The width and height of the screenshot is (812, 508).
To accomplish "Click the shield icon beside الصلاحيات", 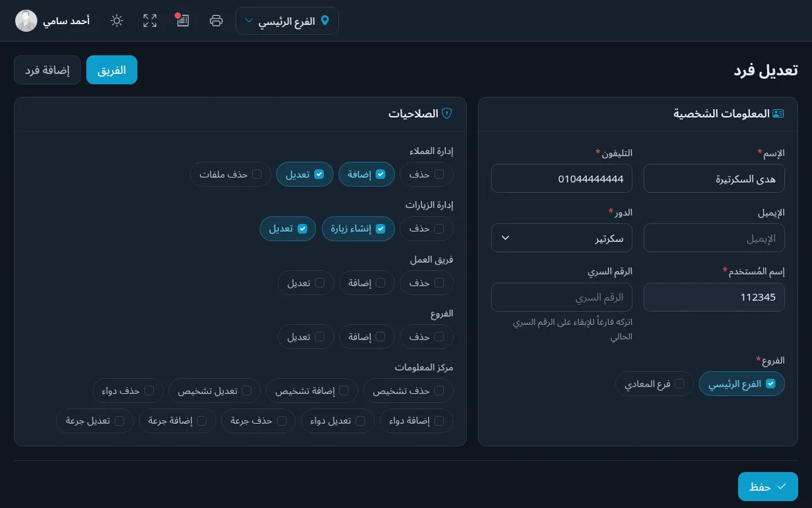I will (x=447, y=113).
